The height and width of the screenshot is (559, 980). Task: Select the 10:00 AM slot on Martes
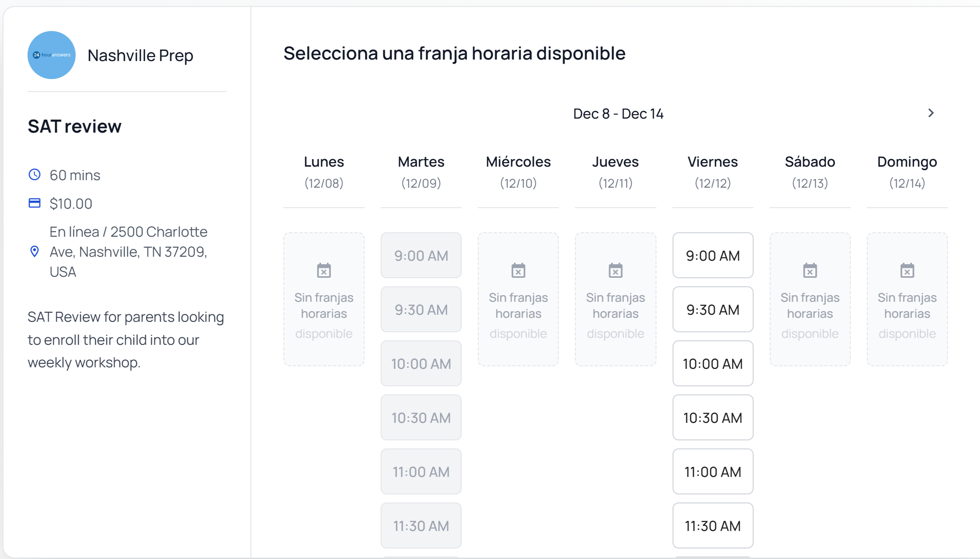click(421, 363)
